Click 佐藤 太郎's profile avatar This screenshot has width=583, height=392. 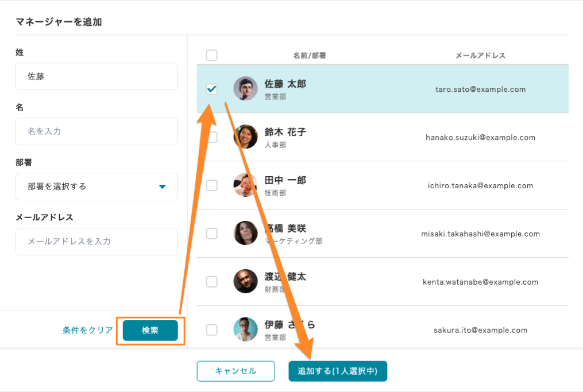click(245, 89)
